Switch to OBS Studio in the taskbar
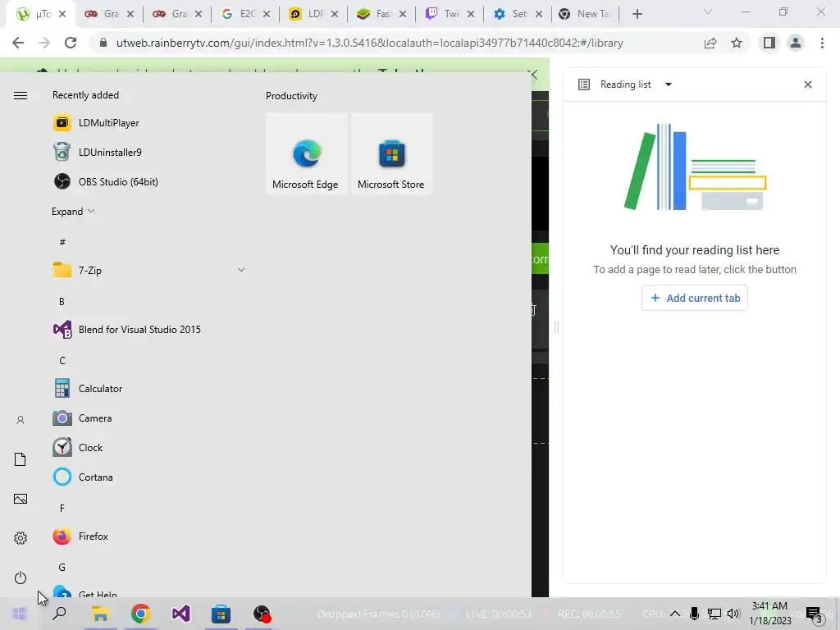This screenshot has height=630, width=840. point(262,614)
